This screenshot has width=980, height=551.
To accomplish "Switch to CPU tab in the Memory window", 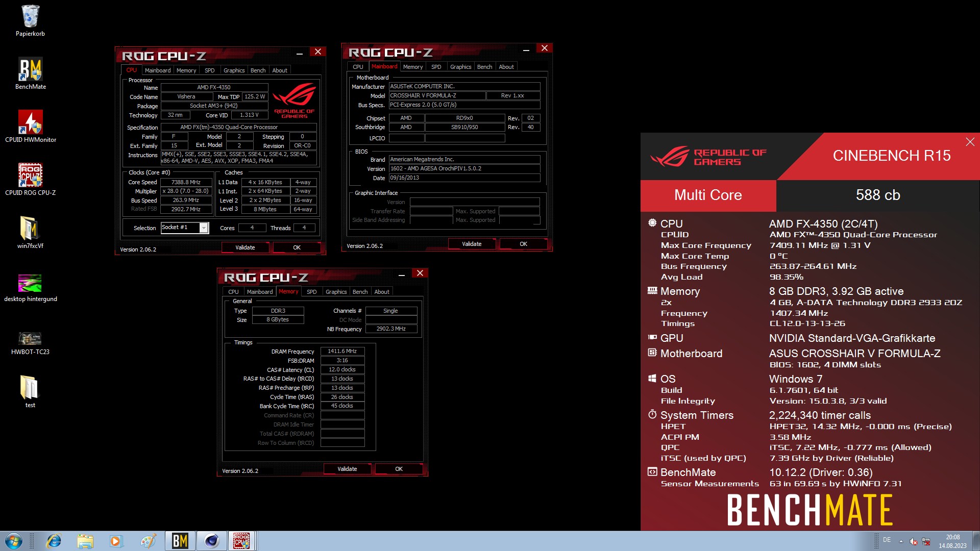I will [x=233, y=292].
